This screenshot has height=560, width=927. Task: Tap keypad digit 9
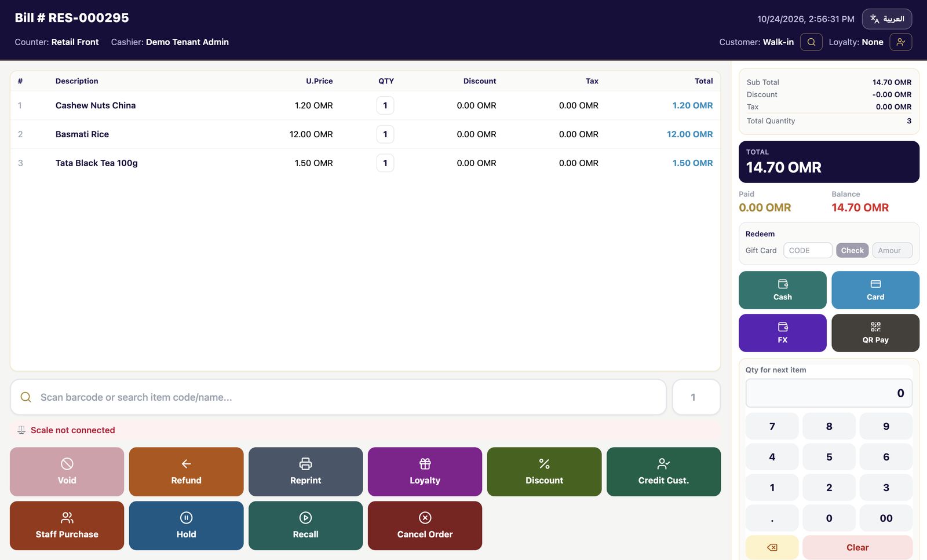[886, 426]
